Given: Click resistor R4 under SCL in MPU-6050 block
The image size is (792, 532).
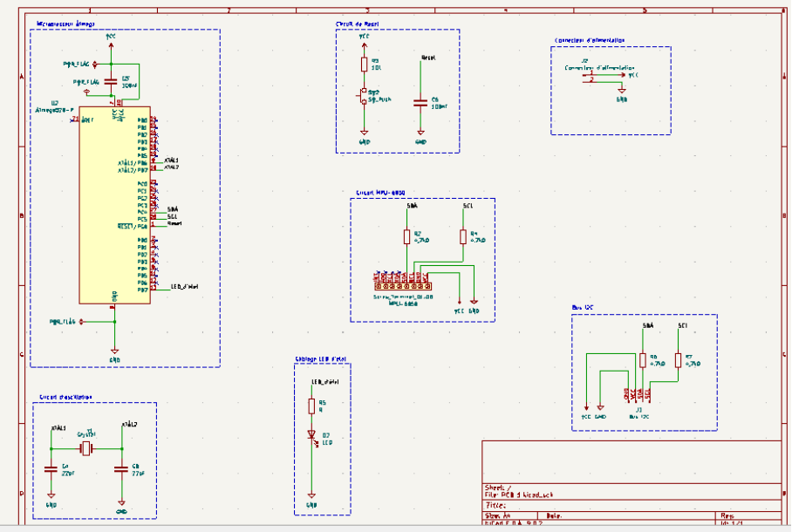Looking at the screenshot, I should (463, 236).
